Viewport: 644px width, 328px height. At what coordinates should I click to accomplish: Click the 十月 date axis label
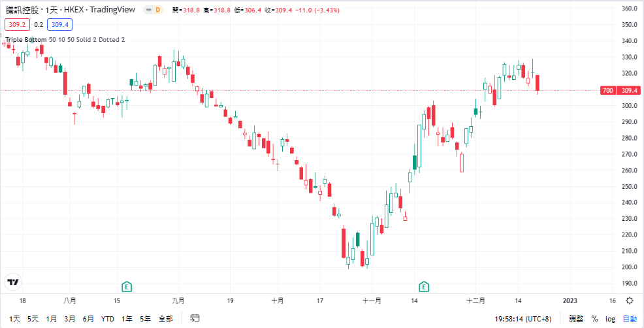278,301
